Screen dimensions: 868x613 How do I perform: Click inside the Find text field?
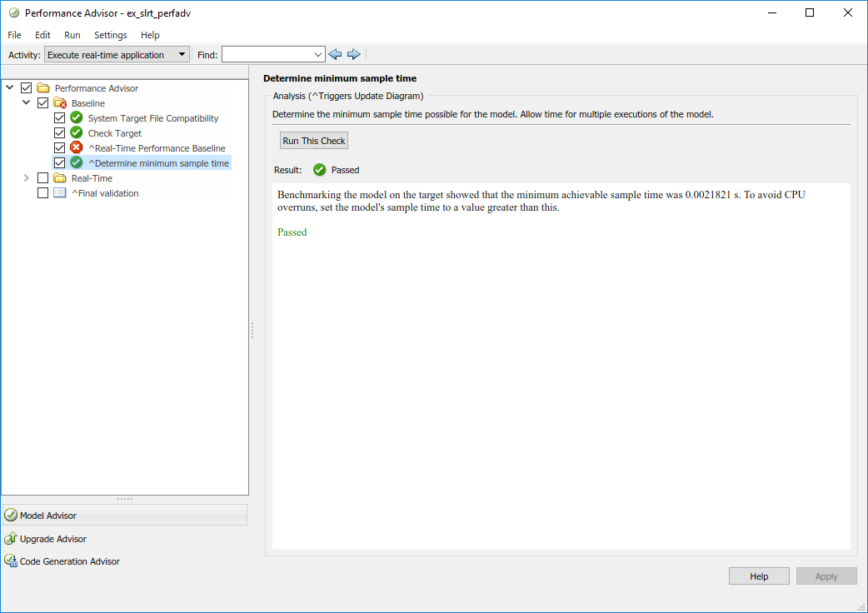[x=267, y=55]
